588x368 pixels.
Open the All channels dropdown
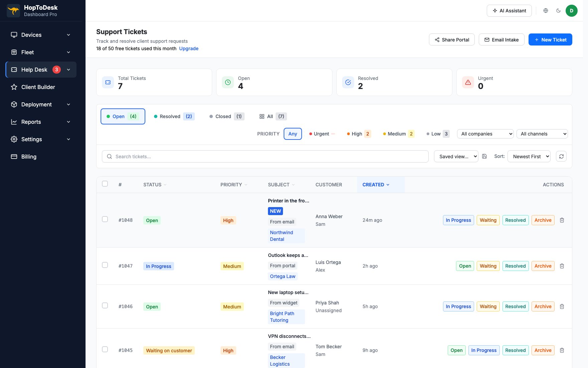(542, 134)
